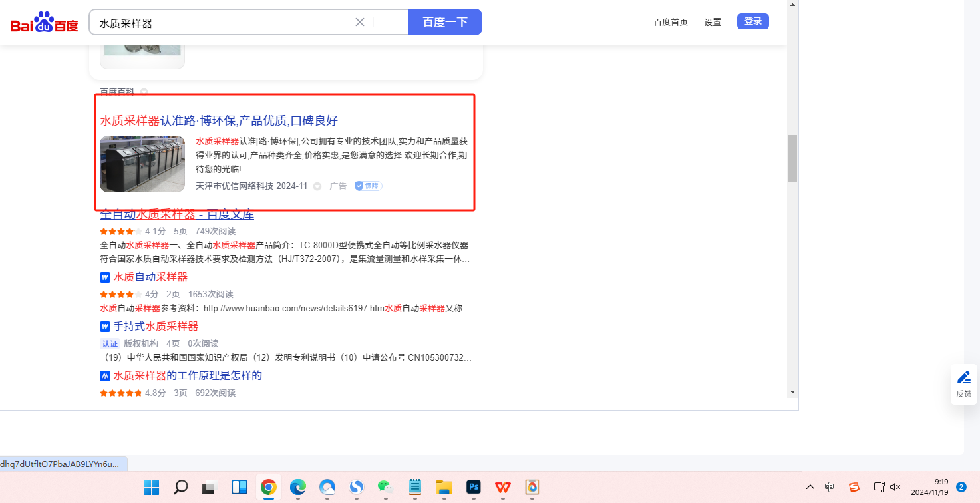This screenshot has width=980, height=503.
Task: Open Photoshop from the taskbar
Action: (474, 487)
